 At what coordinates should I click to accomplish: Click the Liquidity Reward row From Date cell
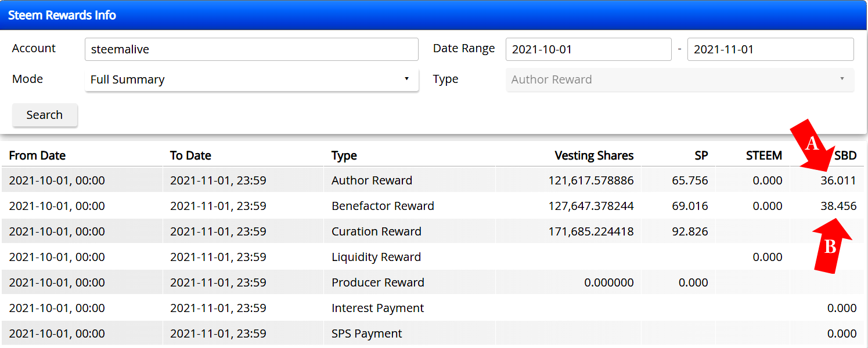pyautogui.click(x=82, y=257)
